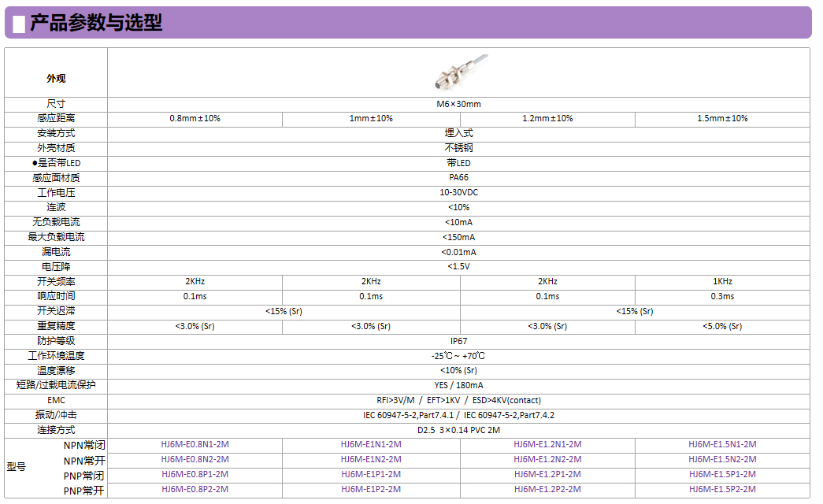Click the NPN常闭 row label
Viewport: 823px width, 504px height.
(x=84, y=445)
